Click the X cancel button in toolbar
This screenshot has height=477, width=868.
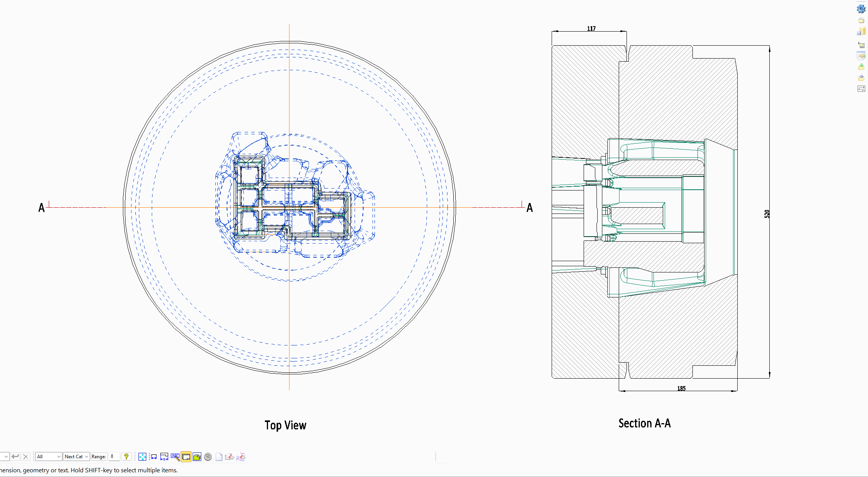point(26,457)
